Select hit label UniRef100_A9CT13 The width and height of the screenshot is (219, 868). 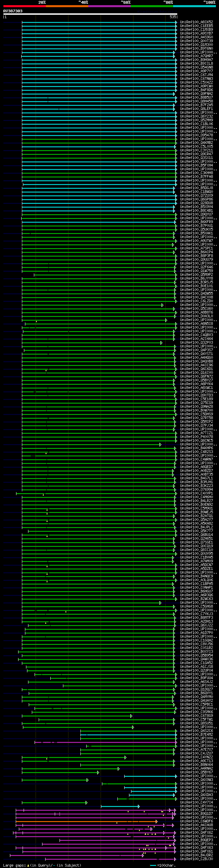coord(196,761)
